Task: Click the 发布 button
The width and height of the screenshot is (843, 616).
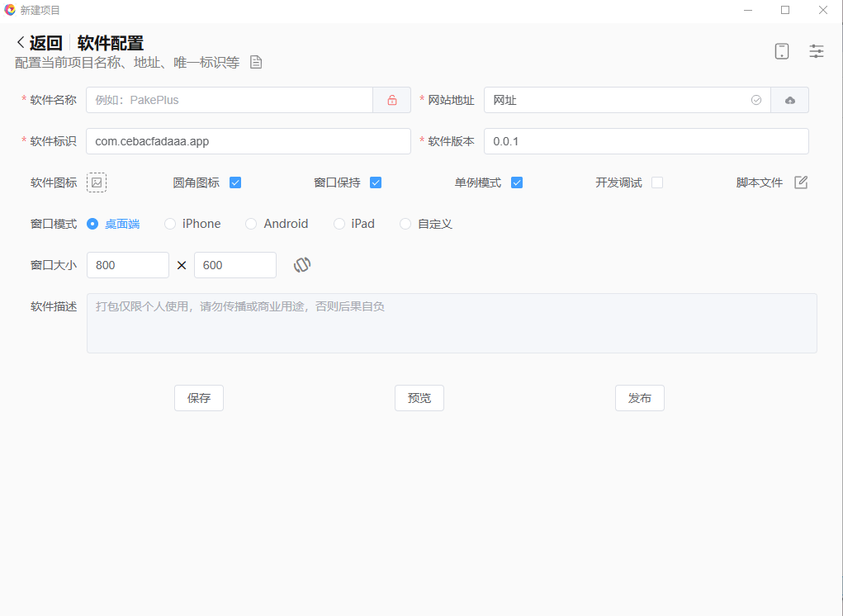Action: coord(639,398)
